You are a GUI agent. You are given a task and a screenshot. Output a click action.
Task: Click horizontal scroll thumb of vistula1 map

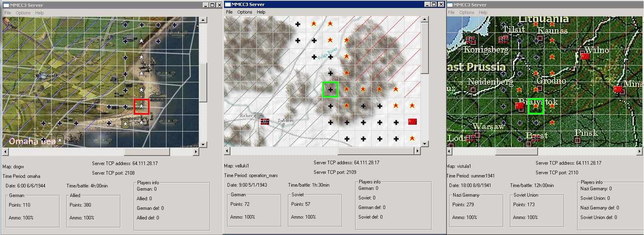517,151
